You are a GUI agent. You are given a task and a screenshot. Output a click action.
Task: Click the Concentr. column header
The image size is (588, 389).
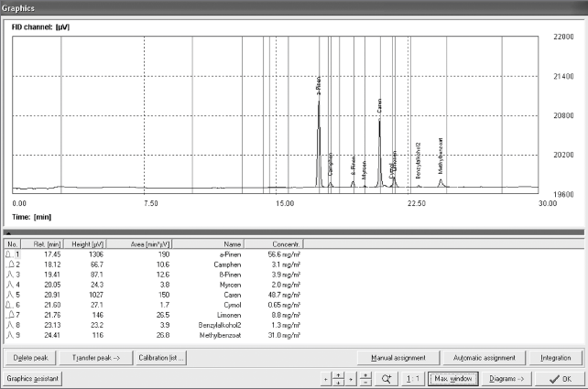[x=274, y=244]
